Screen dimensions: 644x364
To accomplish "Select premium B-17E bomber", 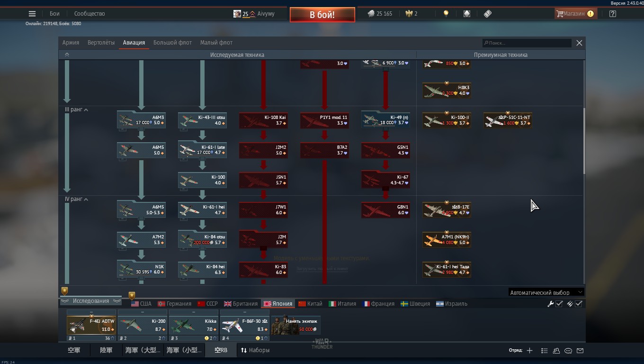I will click(447, 209).
